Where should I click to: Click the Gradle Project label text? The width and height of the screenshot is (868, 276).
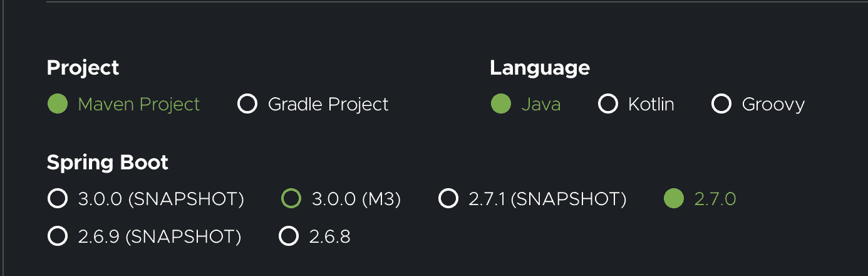point(328,104)
